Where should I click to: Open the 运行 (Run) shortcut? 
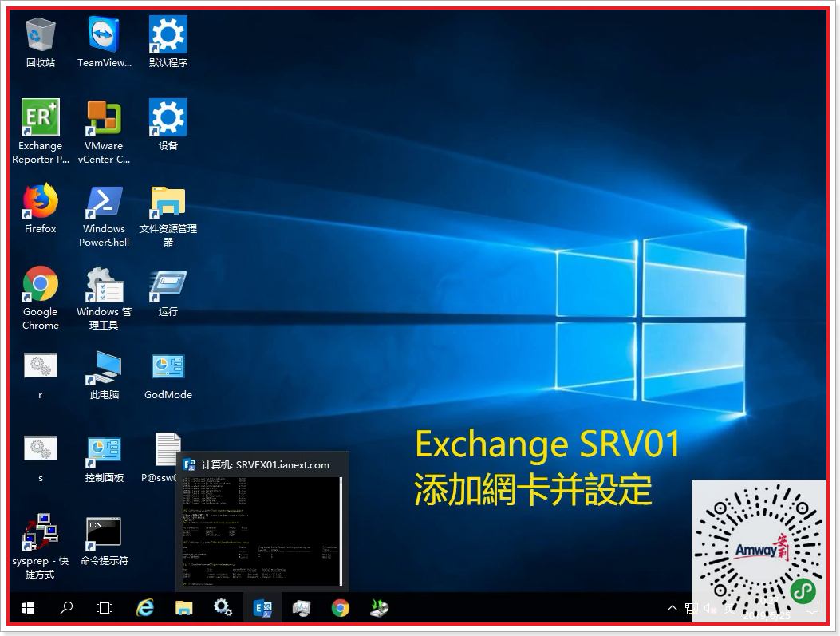(168, 293)
